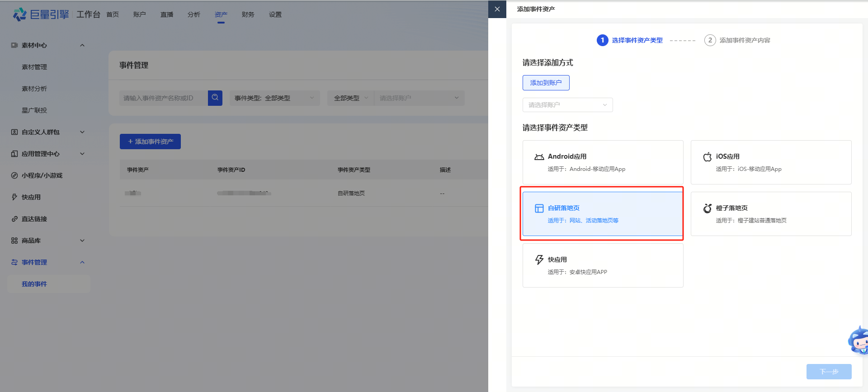Select the iOS应用 asset type card
This screenshot has width=868, height=392.
pos(771,162)
